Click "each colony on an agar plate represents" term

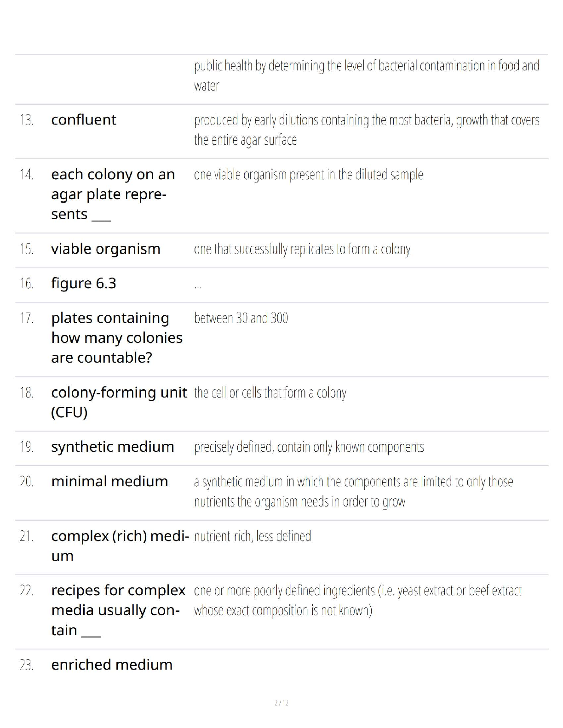(113, 194)
